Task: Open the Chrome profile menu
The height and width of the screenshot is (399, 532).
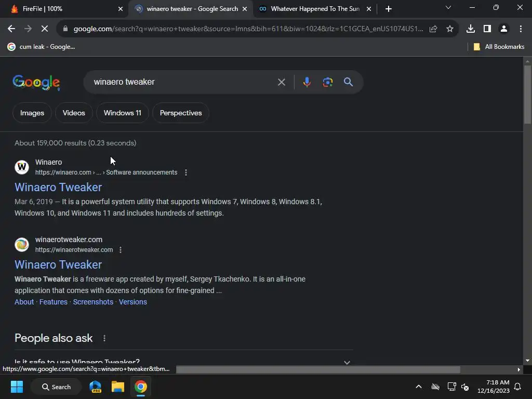Action: 504,29
